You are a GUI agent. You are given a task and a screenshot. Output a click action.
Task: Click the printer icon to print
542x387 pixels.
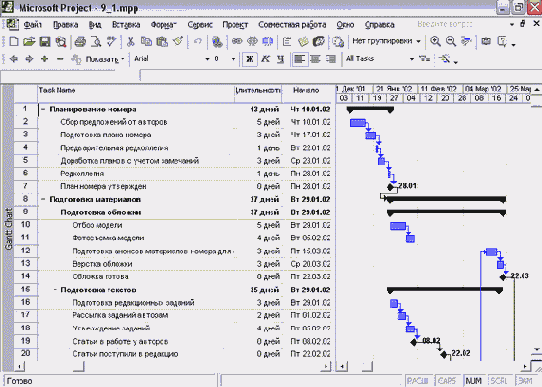click(80, 42)
